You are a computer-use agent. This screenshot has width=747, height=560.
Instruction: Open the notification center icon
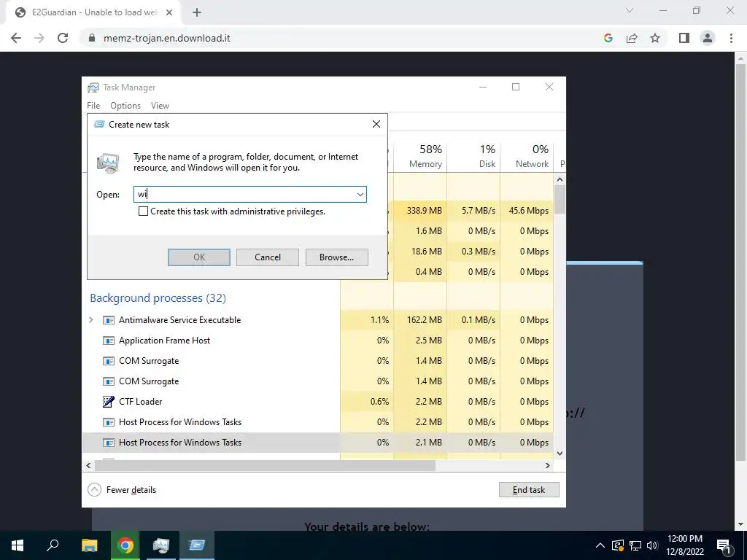[x=724, y=545]
